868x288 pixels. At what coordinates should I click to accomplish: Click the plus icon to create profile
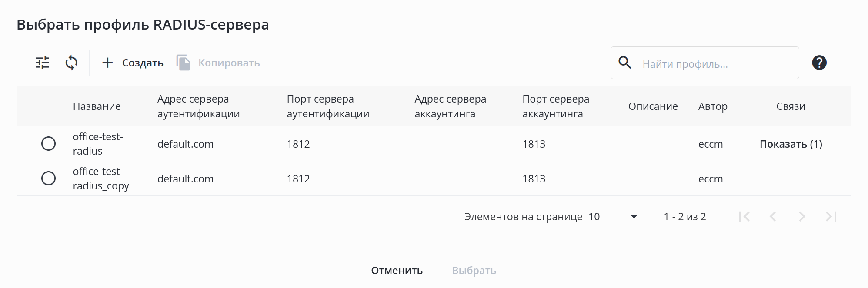107,63
